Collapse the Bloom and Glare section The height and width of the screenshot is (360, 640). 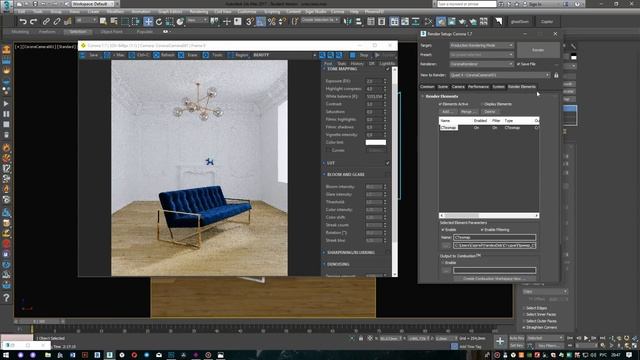324,174
